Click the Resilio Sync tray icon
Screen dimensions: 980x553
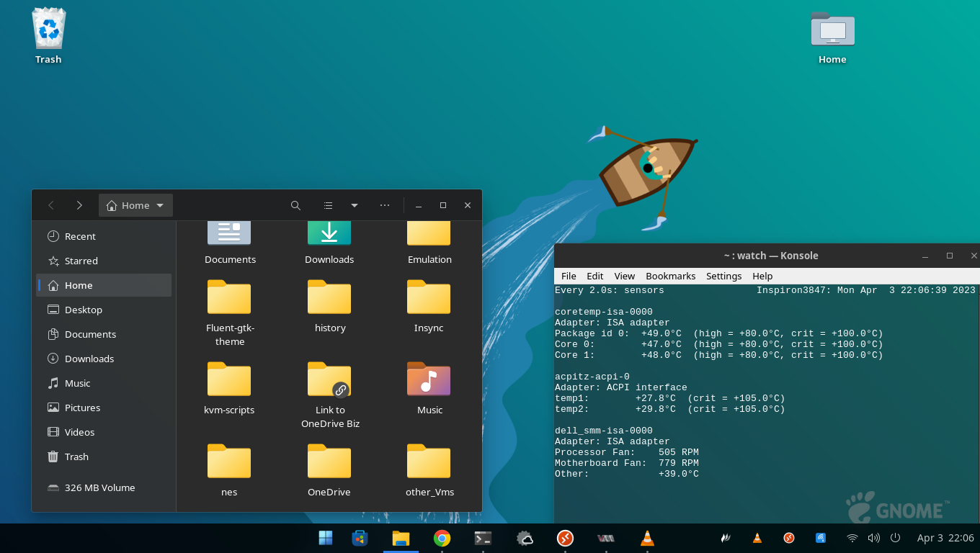820,538
